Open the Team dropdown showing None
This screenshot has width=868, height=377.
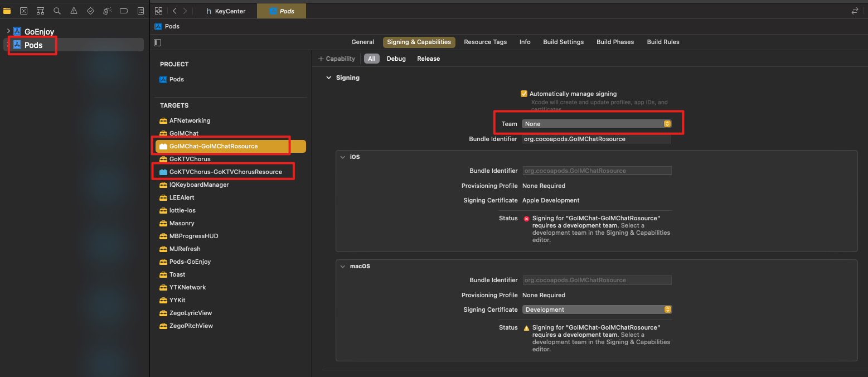coord(597,124)
